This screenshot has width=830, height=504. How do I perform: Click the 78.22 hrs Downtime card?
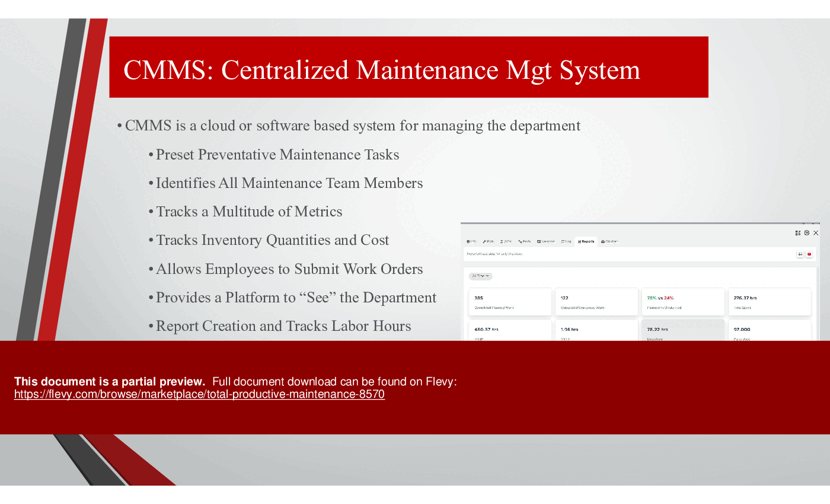(683, 330)
